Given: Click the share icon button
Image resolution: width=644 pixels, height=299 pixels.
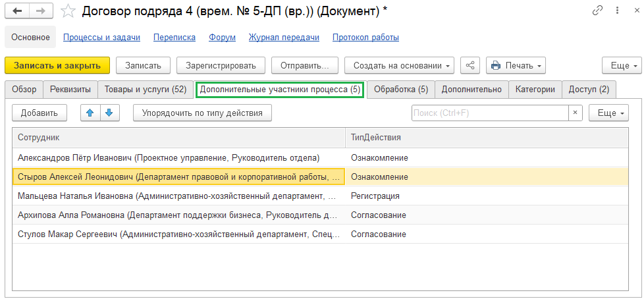Looking at the screenshot, I should pos(470,65).
